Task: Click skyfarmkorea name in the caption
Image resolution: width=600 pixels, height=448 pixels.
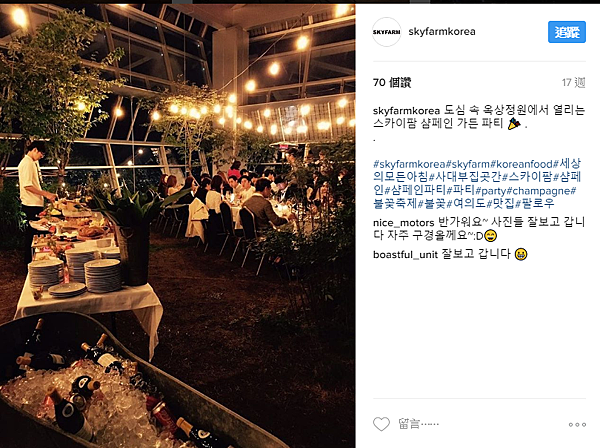Action: click(x=406, y=111)
